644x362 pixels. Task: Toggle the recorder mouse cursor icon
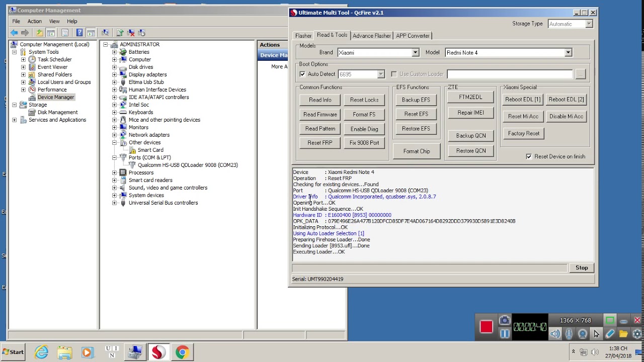tap(596, 334)
